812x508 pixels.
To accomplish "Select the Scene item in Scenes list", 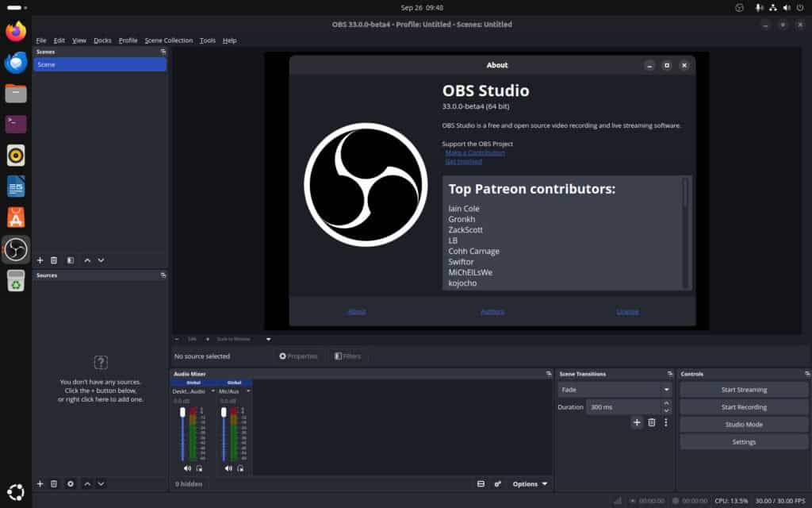I will pos(100,64).
